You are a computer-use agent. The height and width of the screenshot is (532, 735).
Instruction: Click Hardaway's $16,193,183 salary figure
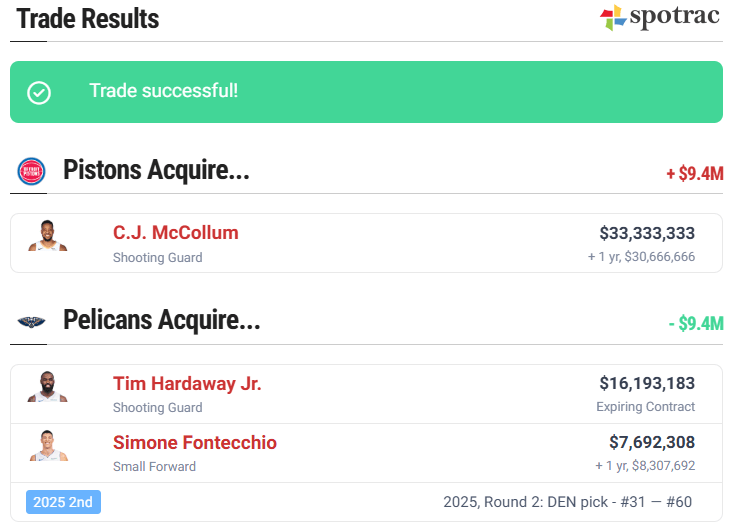tap(647, 383)
